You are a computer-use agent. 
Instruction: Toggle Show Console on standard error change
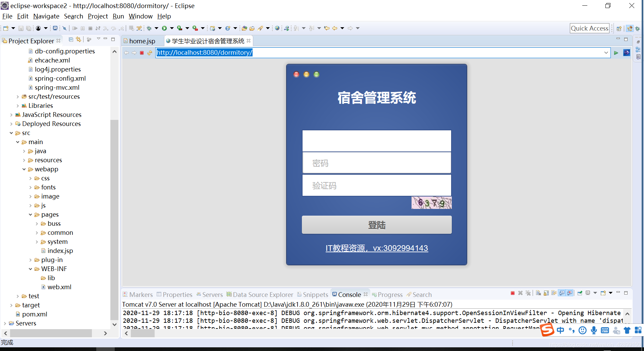click(x=570, y=293)
